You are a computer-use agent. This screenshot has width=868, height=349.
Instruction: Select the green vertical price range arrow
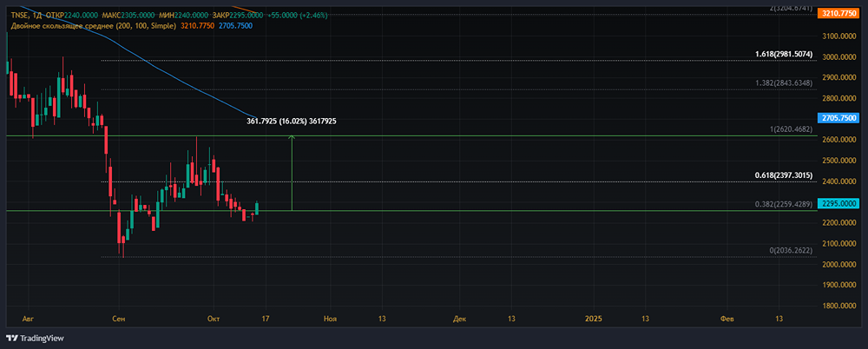292,173
